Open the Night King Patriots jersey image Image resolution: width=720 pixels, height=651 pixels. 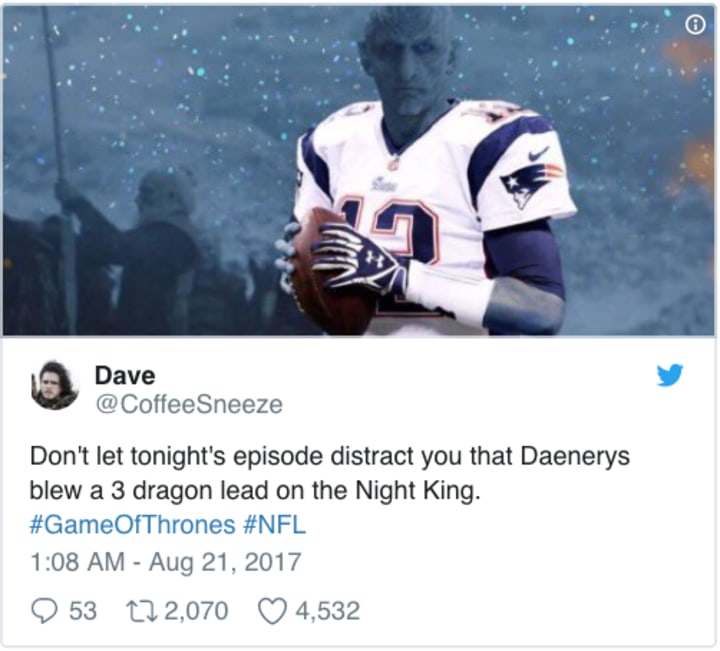coord(359,170)
